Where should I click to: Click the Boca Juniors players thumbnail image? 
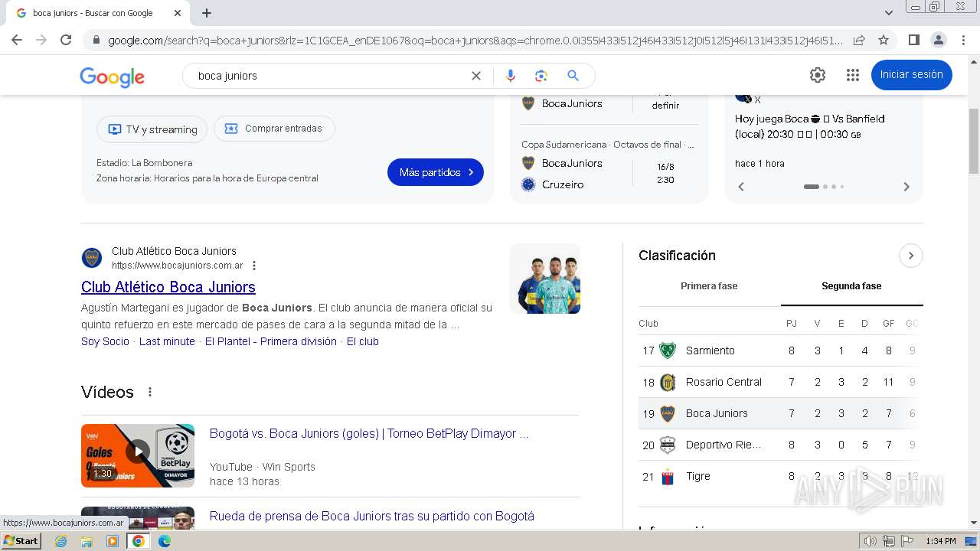(x=545, y=279)
